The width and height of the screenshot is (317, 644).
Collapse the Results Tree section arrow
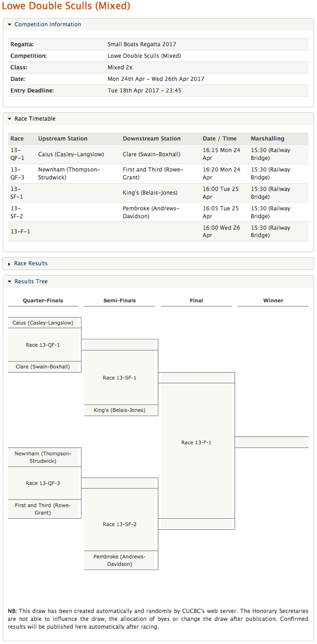click(x=10, y=282)
